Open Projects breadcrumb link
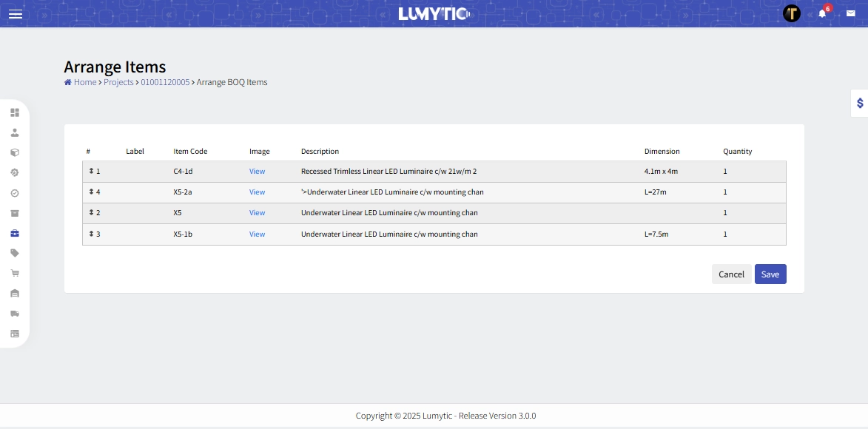 pos(118,82)
